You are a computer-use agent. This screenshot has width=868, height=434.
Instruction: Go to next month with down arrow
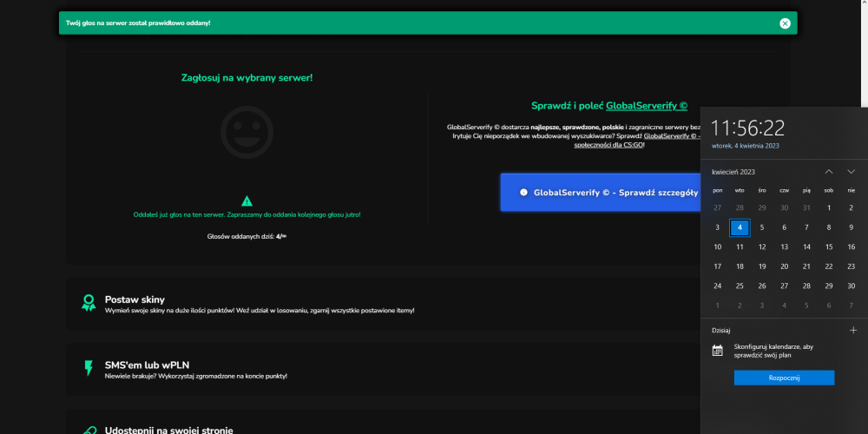pos(852,172)
